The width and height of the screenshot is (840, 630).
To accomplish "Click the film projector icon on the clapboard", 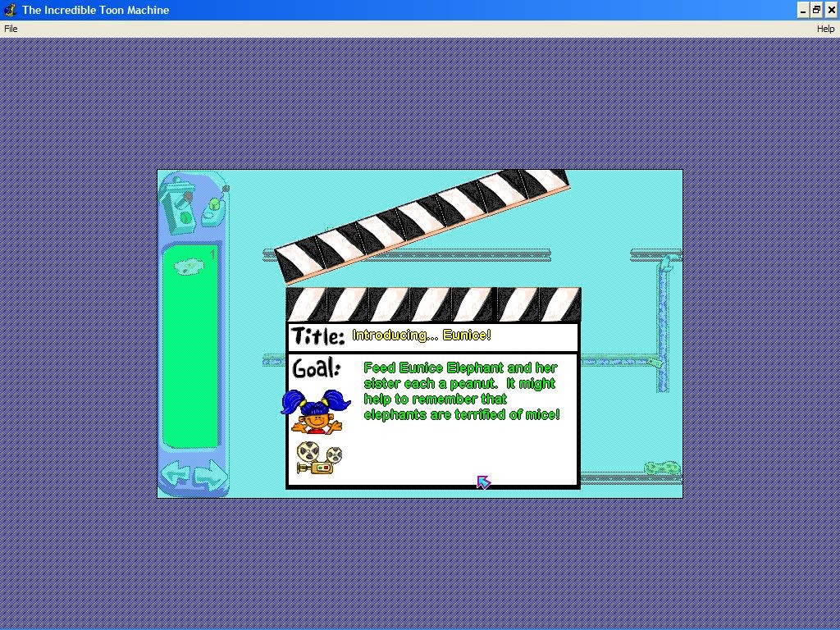I will pyautogui.click(x=319, y=458).
